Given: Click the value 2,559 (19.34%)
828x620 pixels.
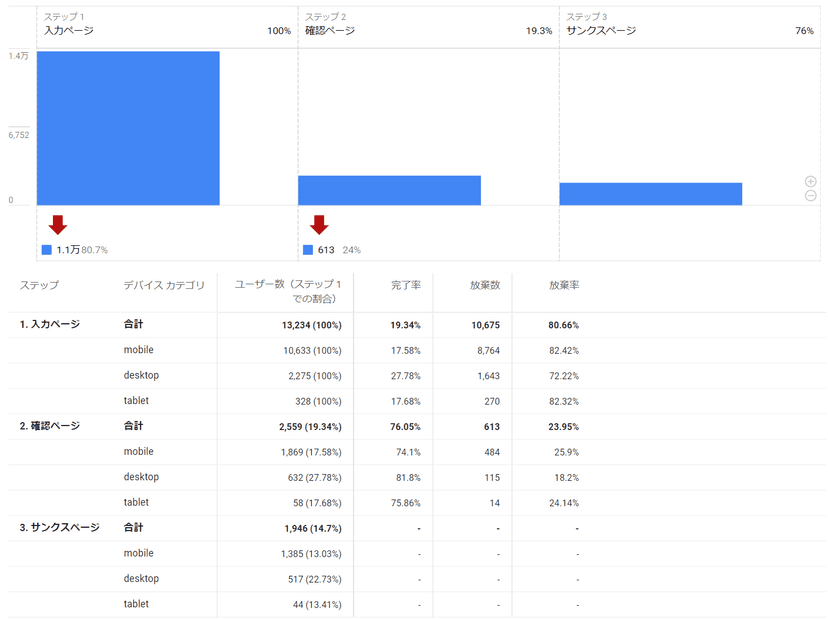Looking at the screenshot, I should point(310,427).
